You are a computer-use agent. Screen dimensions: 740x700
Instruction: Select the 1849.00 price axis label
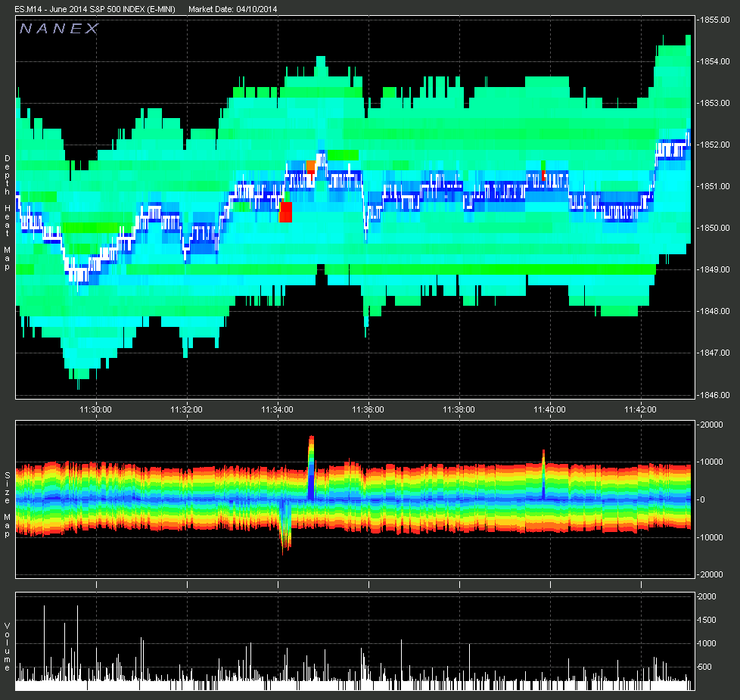pos(715,269)
